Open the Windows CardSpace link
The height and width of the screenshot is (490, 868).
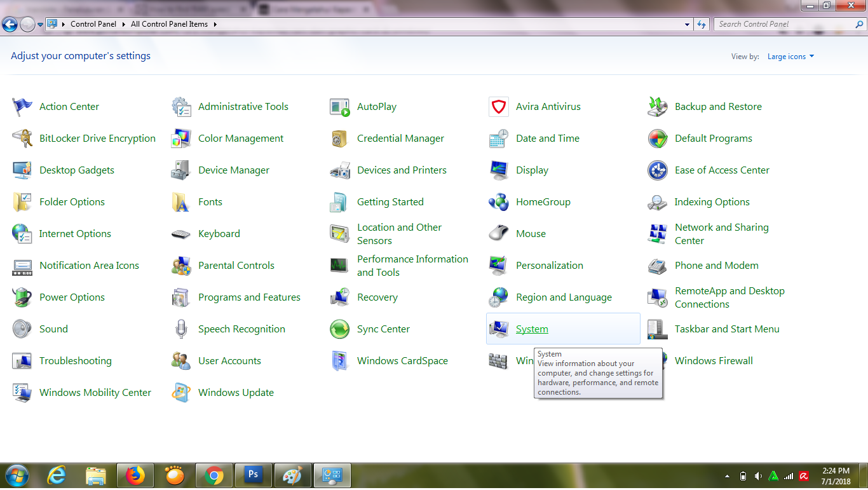click(x=402, y=361)
